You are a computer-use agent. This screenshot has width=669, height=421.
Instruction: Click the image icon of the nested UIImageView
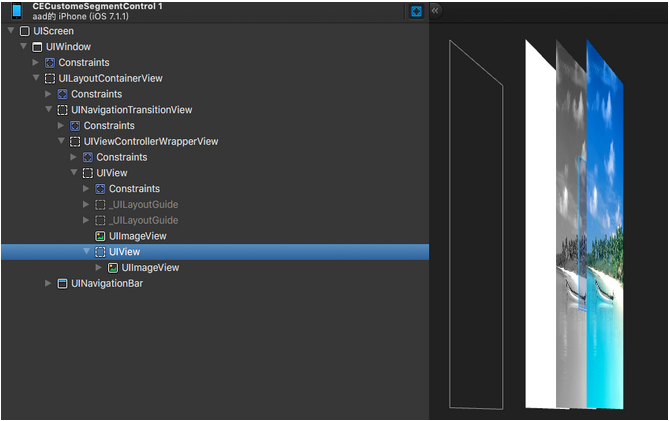tap(113, 268)
